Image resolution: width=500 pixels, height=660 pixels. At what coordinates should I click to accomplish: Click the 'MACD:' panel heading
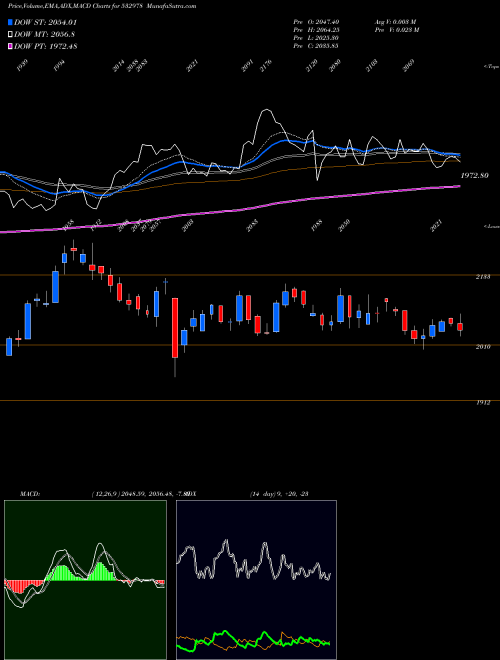(29, 494)
